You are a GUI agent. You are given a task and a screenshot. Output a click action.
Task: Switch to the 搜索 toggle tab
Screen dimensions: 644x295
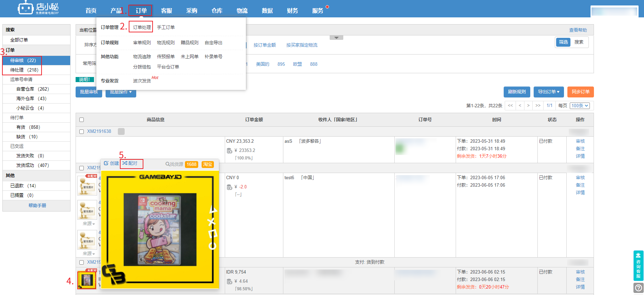click(579, 42)
